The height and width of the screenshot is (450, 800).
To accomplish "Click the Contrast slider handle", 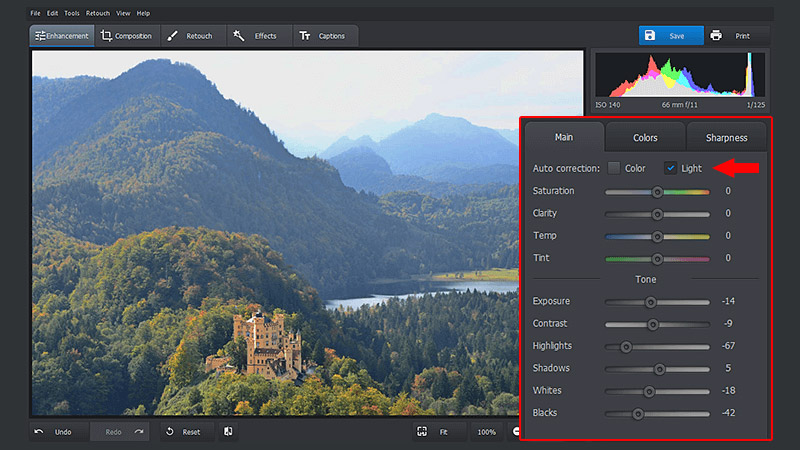I will coord(653,324).
